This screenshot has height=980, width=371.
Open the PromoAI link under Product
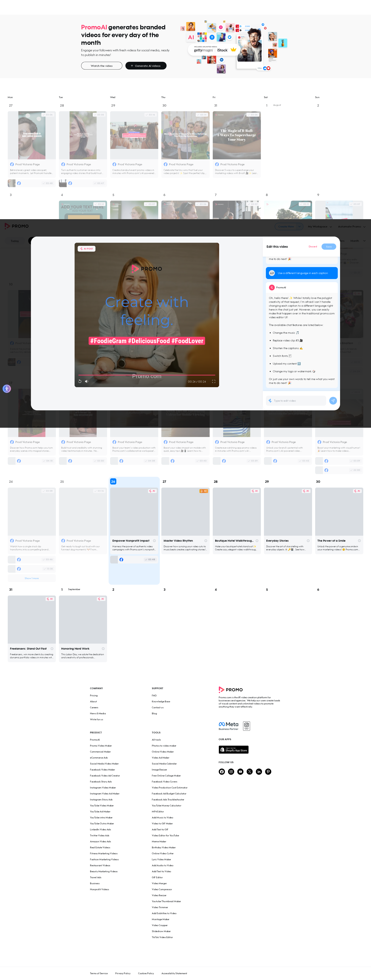[95, 740]
